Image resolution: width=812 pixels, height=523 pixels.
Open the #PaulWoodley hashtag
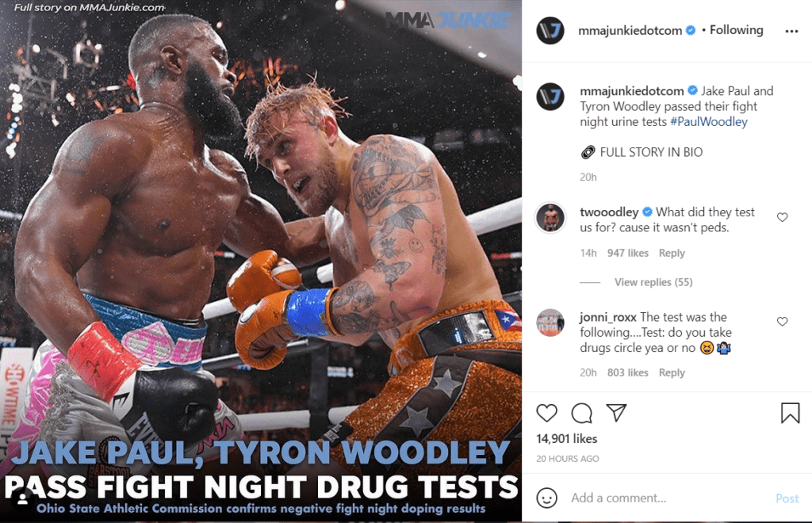708,121
